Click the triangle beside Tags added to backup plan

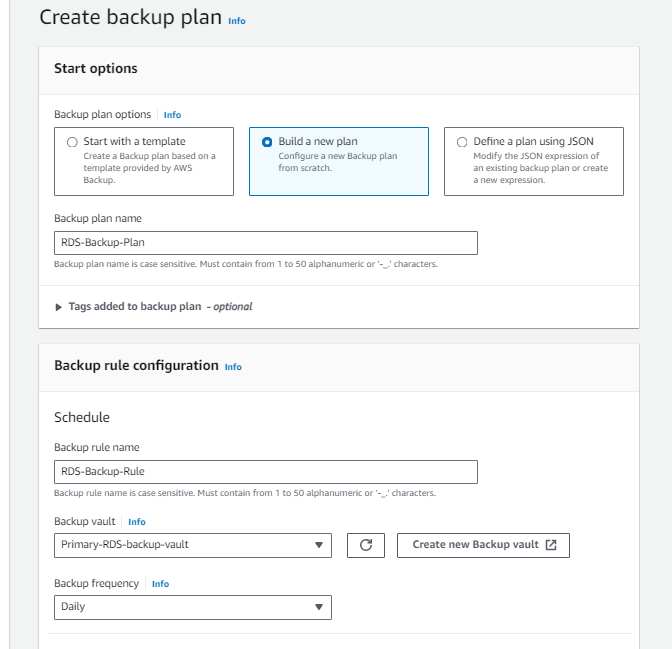click(59, 307)
